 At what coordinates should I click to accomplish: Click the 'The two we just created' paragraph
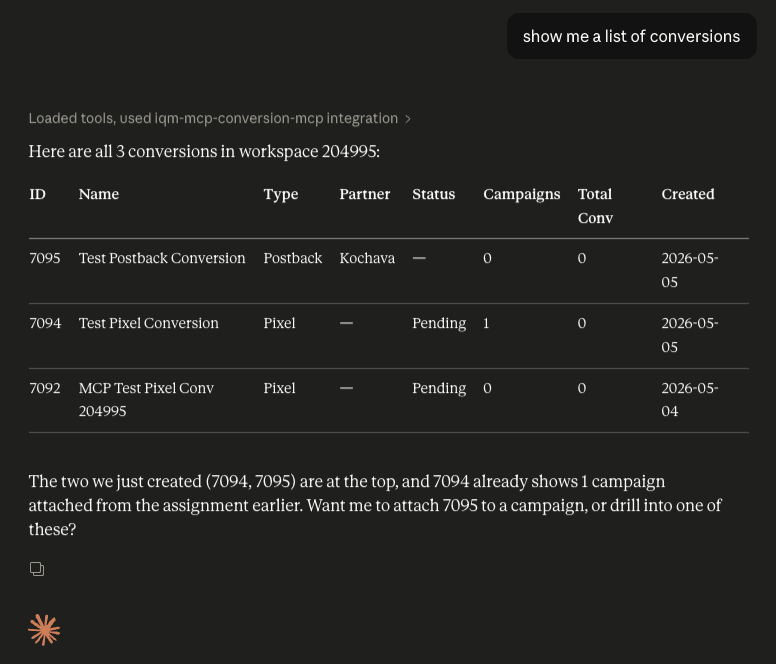(375, 505)
